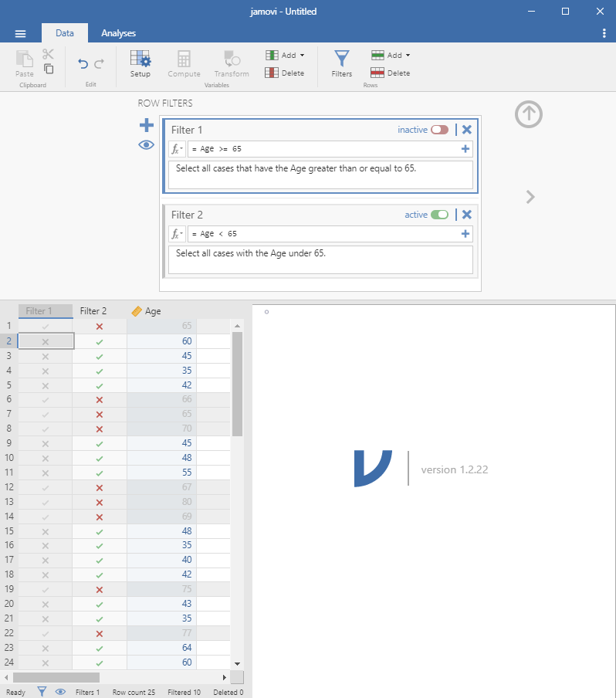Deactivate the Filter 2 switch
This screenshot has height=698, width=616.
[x=440, y=215]
